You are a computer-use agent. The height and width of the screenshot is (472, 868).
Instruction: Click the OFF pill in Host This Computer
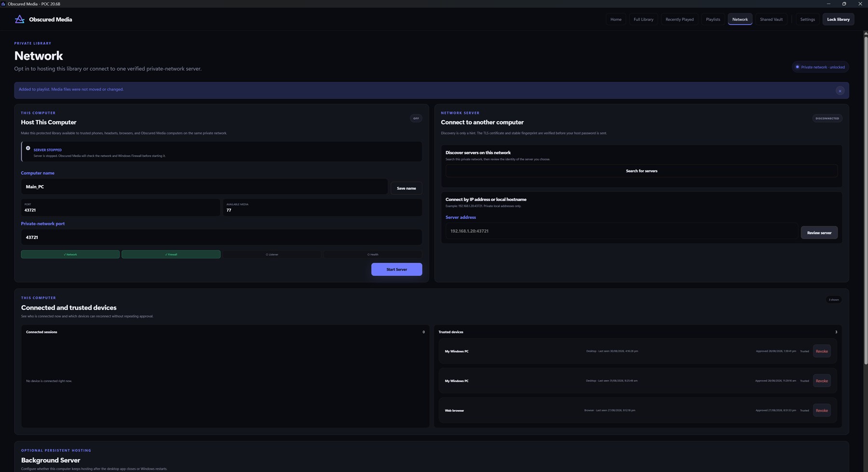pos(416,118)
